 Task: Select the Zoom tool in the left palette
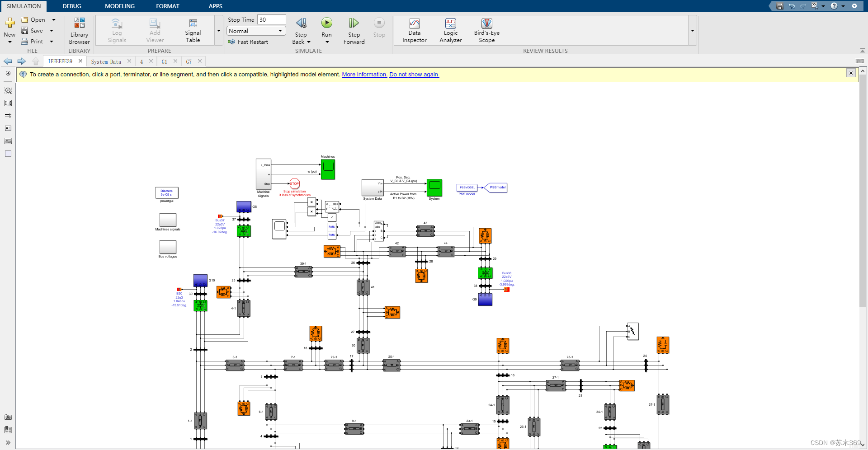(8, 90)
